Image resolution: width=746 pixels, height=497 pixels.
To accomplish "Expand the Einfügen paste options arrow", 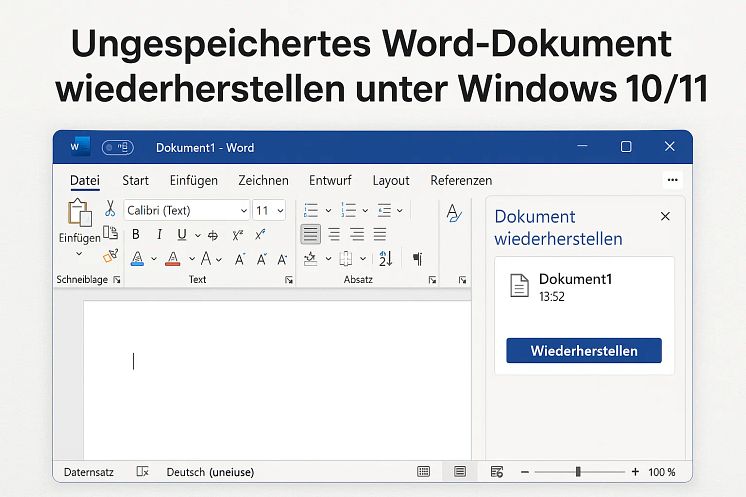I will 79,253.
